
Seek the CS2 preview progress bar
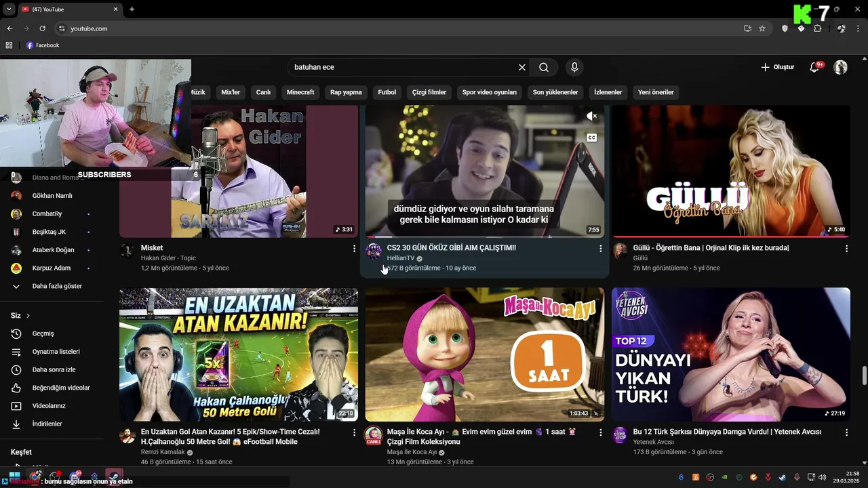pyautogui.click(x=484, y=237)
